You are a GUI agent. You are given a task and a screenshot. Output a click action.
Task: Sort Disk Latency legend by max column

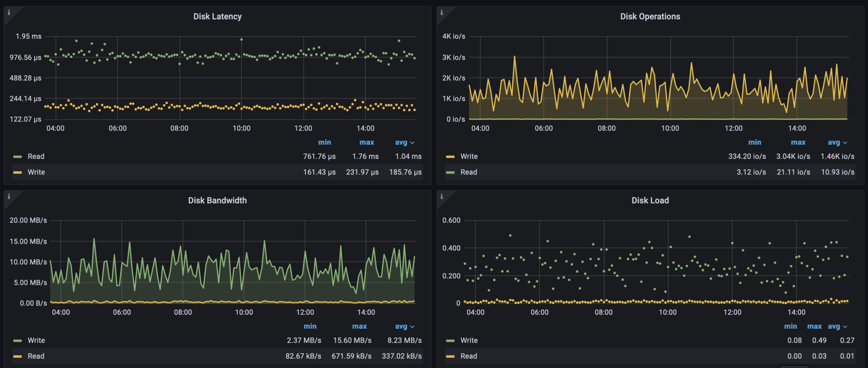[x=367, y=142]
